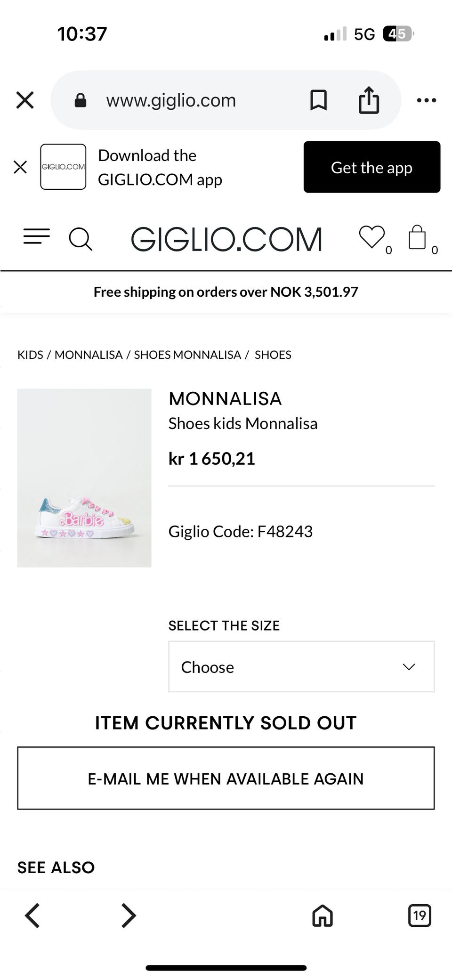Go to KIDS breadcrumb category

pyautogui.click(x=30, y=355)
